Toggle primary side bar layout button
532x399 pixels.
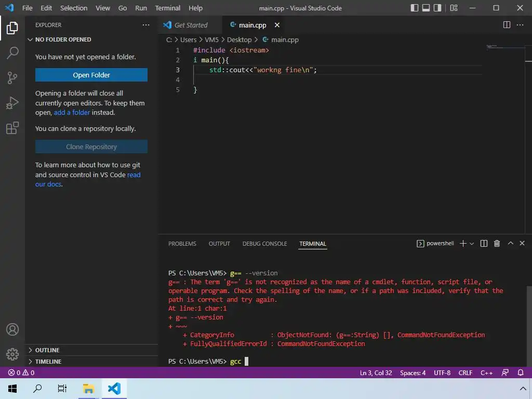[x=414, y=8]
